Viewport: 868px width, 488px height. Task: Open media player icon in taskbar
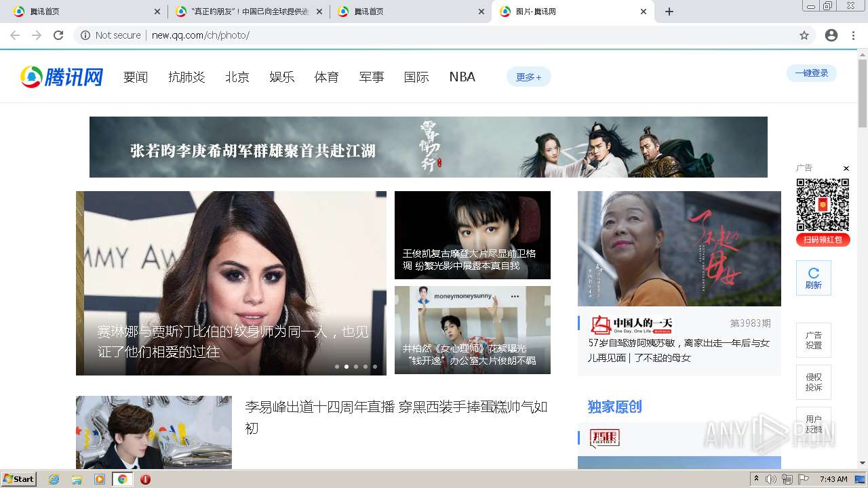(x=100, y=479)
